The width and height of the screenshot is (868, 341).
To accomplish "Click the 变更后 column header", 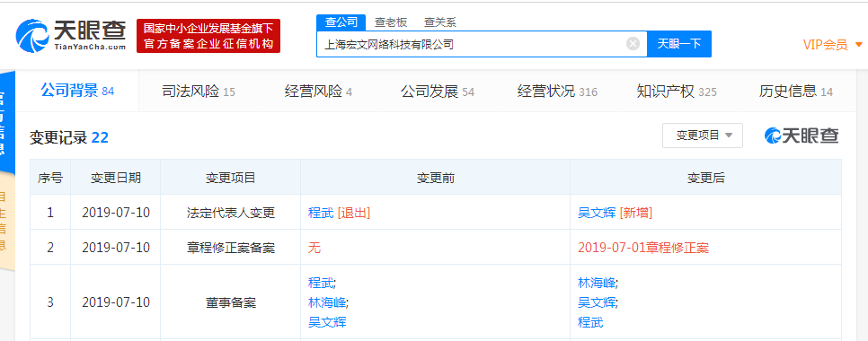I will [x=705, y=178].
